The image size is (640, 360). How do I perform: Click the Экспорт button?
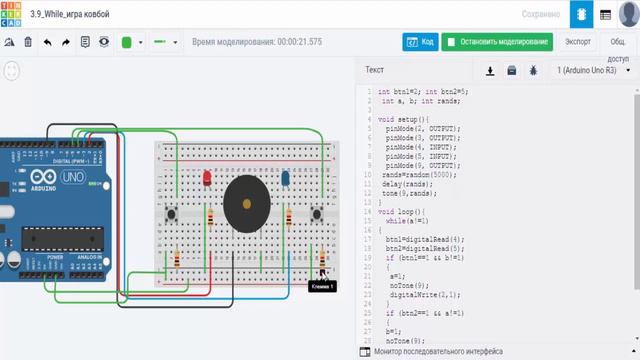(x=578, y=42)
